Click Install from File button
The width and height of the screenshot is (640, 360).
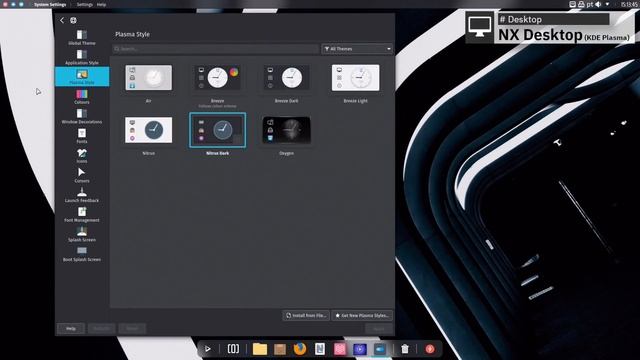306,316
